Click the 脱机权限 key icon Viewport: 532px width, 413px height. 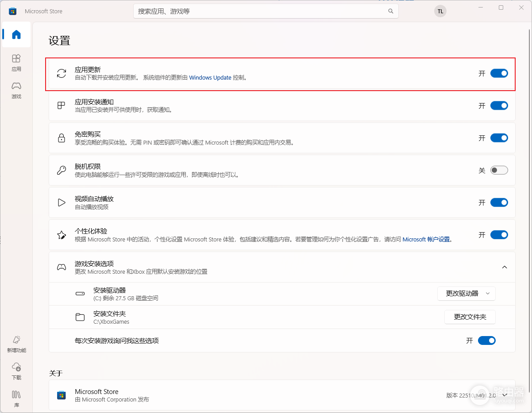point(62,170)
